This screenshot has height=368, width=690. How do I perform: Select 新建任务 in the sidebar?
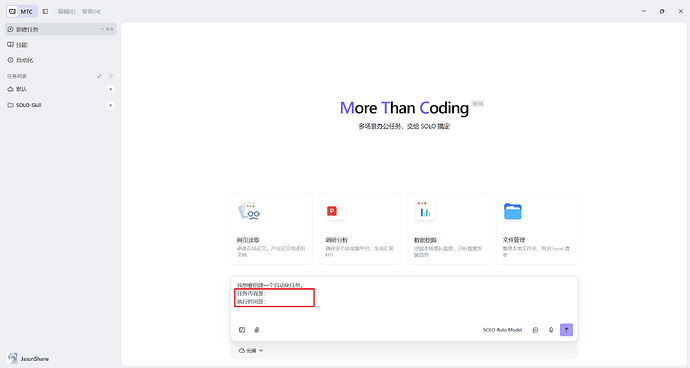pyautogui.click(x=61, y=29)
